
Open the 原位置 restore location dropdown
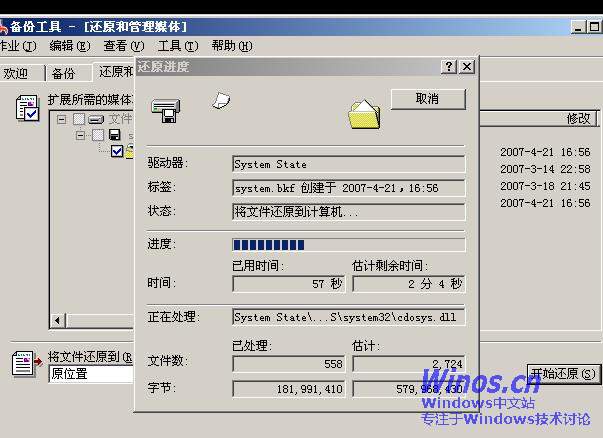[x=90, y=374]
